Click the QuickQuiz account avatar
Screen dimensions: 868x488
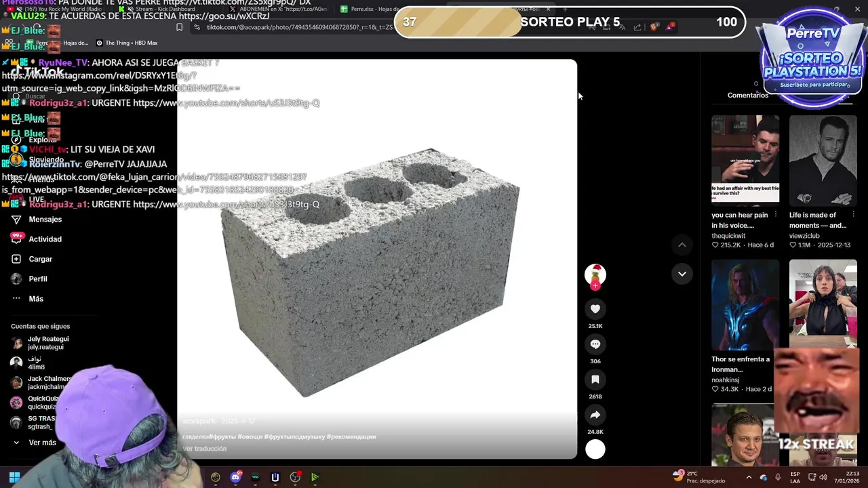point(16,403)
